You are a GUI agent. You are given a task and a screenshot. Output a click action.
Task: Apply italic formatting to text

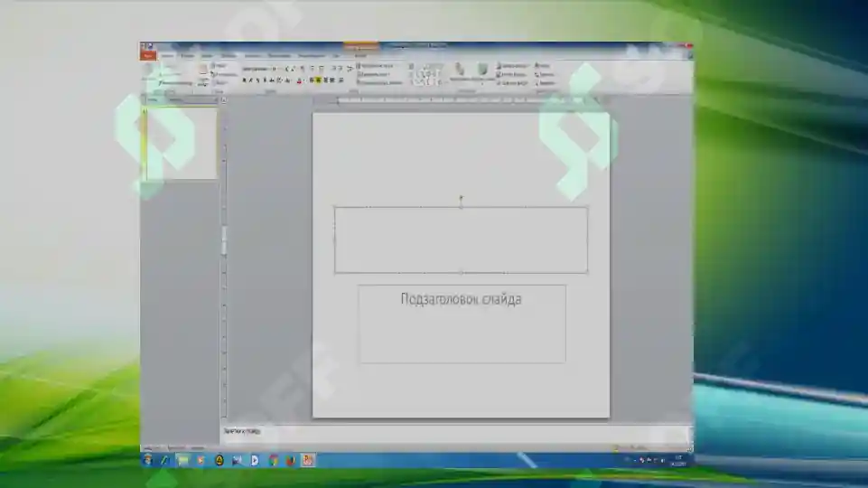tap(251, 80)
